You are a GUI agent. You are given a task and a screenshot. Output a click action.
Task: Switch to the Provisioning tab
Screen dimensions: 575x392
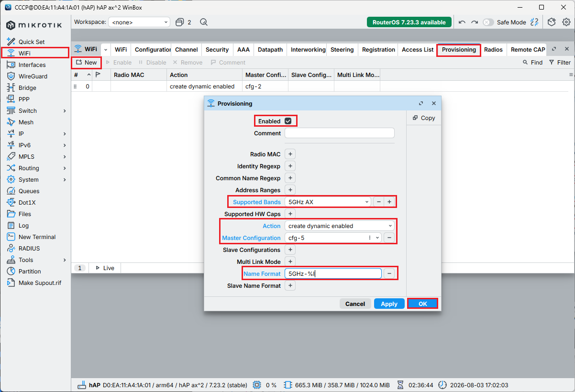pos(459,49)
